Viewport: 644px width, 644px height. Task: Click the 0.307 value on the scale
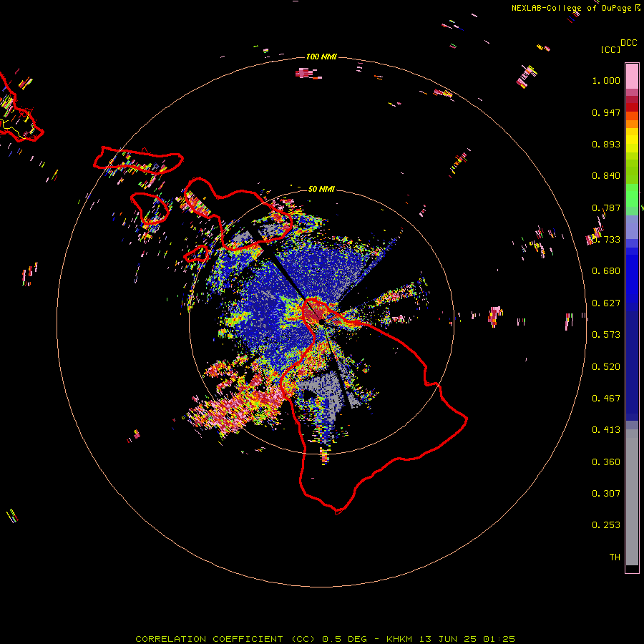pos(606,494)
